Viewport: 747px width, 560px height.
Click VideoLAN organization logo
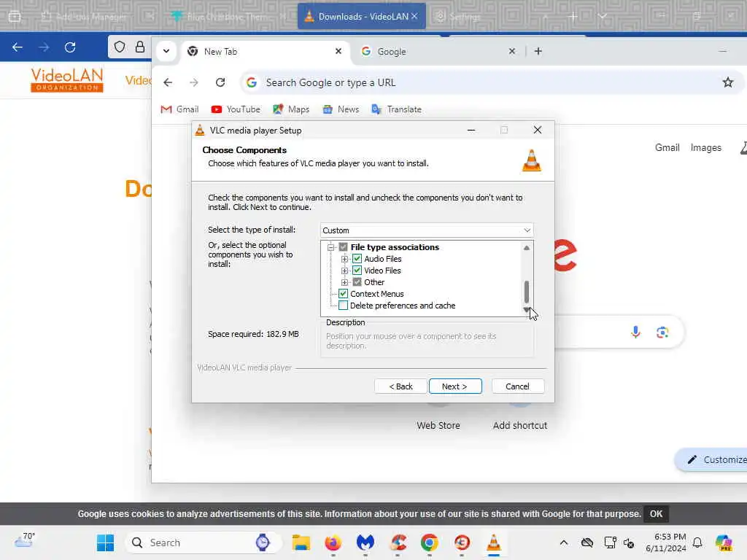point(66,79)
